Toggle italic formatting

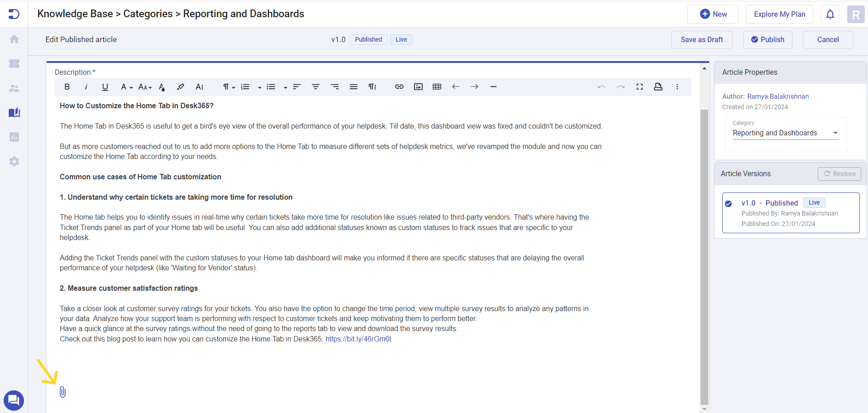(86, 86)
